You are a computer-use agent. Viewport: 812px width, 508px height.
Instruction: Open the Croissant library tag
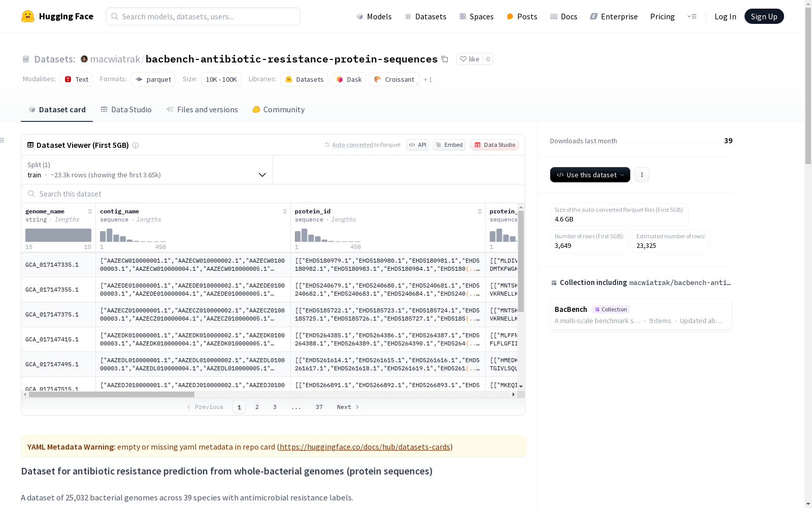point(394,79)
